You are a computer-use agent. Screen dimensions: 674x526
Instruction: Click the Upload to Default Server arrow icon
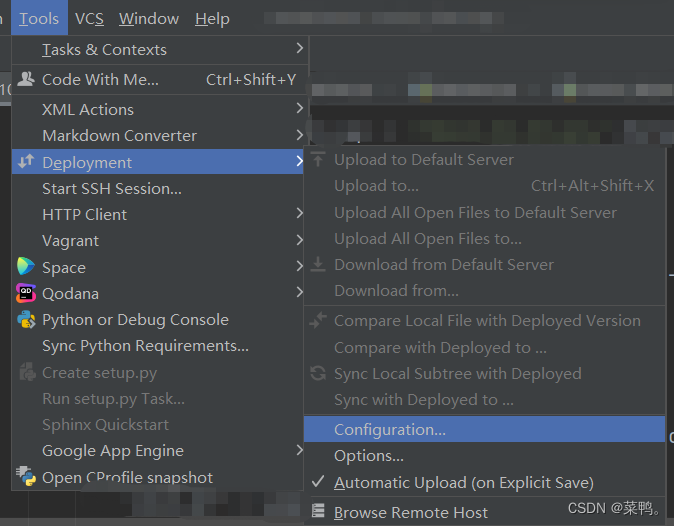pos(318,159)
